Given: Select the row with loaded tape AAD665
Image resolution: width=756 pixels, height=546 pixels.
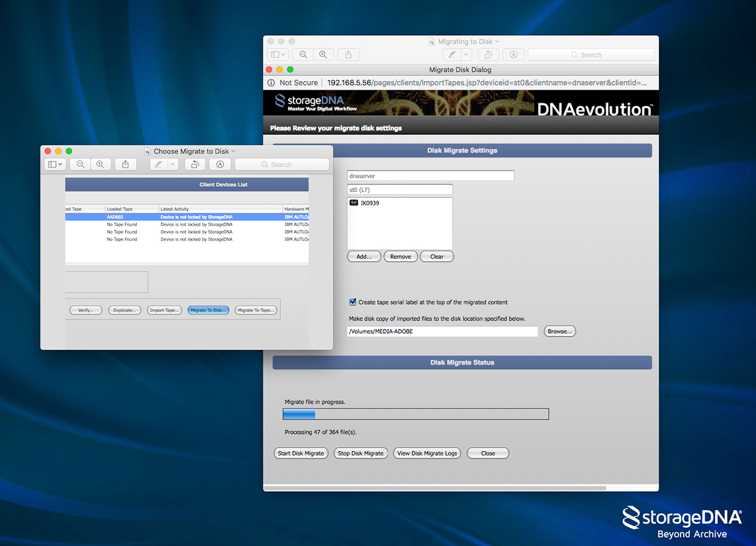Looking at the screenshot, I should [186, 217].
